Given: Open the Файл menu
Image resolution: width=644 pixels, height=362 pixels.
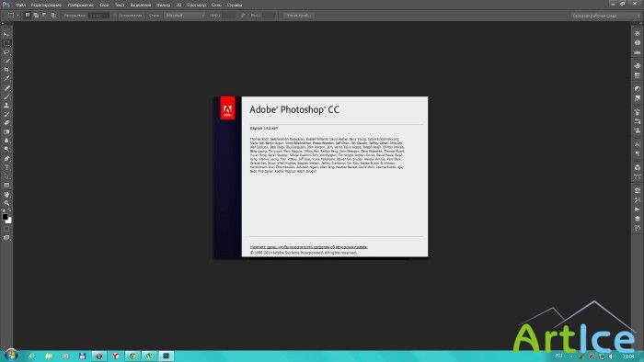Looking at the screenshot, I should point(20,5).
